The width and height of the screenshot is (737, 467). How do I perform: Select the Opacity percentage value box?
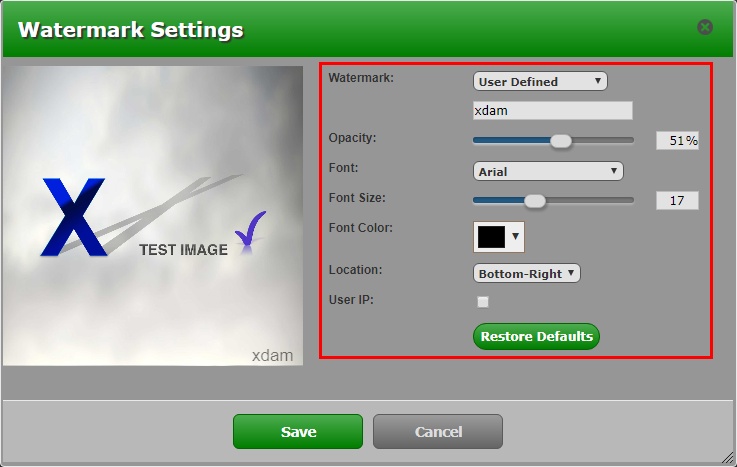(x=677, y=141)
